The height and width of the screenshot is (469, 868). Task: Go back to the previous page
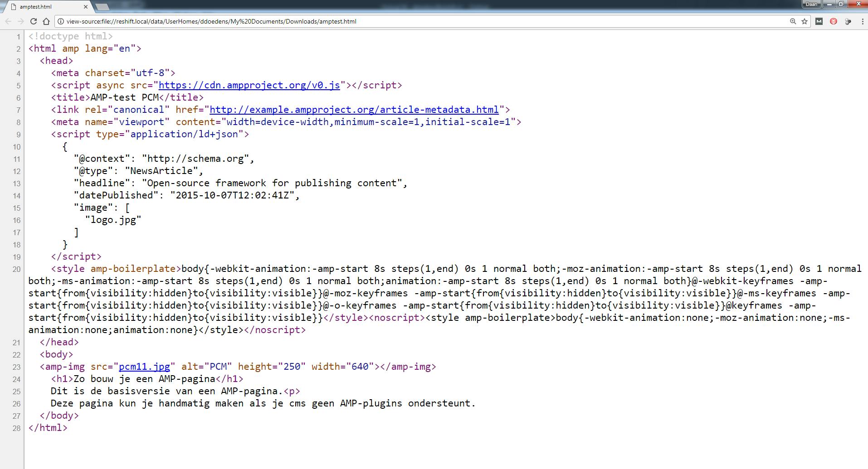8,21
